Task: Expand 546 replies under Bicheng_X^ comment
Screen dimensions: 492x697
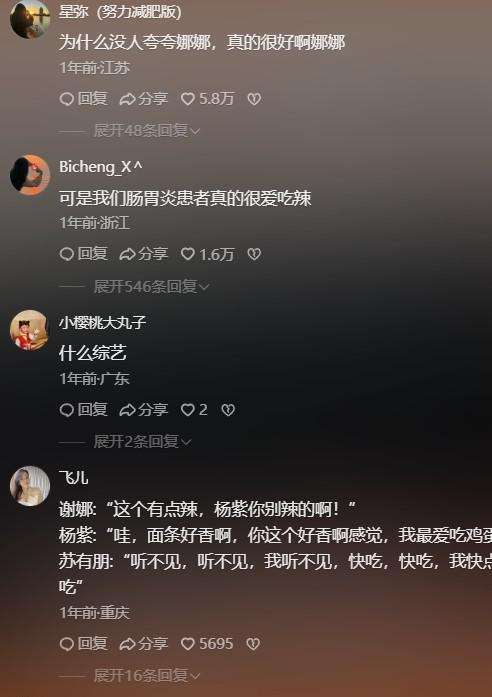Action: point(152,287)
